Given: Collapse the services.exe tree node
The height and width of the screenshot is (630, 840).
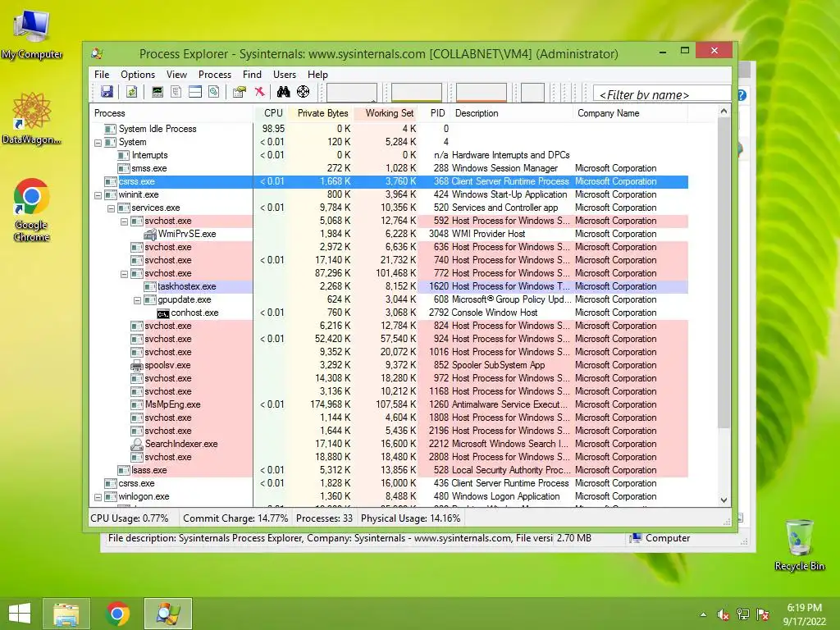Looking at the screenshot, I should [111, 208].
